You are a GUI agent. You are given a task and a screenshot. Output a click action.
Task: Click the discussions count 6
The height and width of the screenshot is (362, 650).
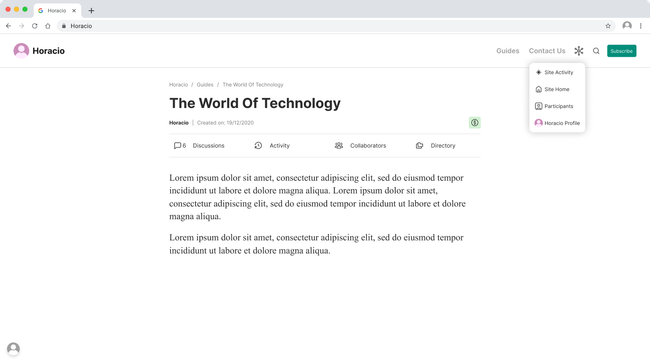pos(184,146)
